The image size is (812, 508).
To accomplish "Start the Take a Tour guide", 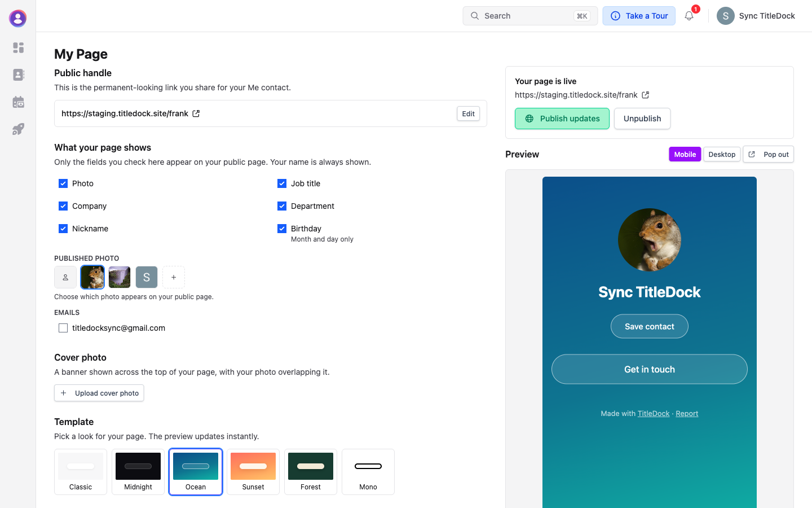I will [x=639, y=16].
